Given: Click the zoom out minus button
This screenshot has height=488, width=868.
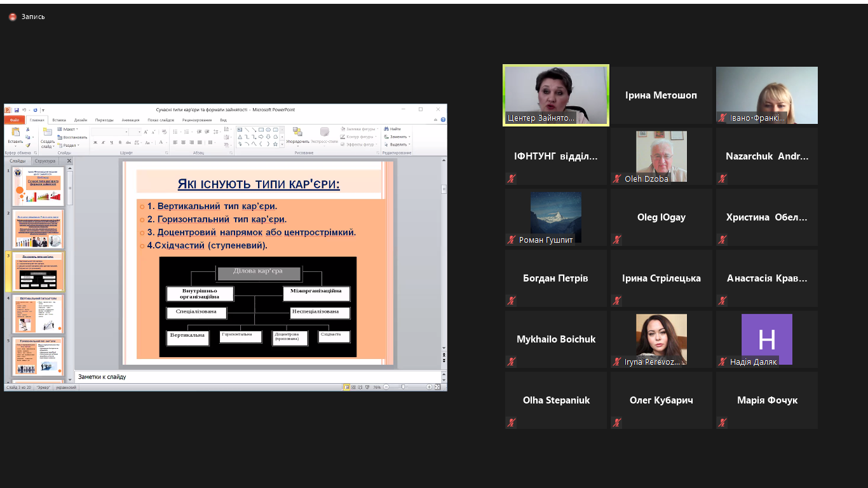Looking at the screenshot, I should coord(386,387).
